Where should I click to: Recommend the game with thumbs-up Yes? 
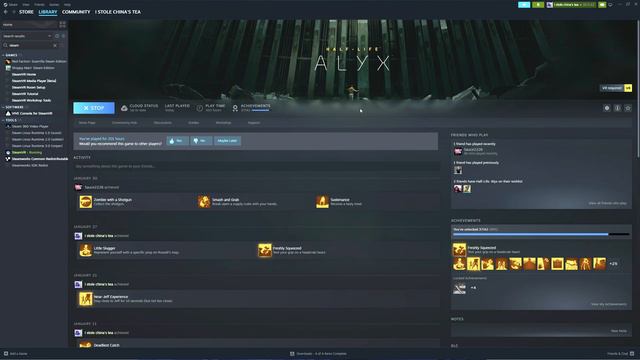[x=178, y=141]
